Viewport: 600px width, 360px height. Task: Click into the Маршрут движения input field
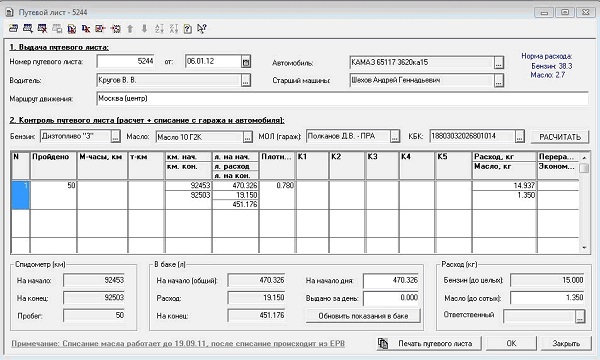[x=342, y=99]
